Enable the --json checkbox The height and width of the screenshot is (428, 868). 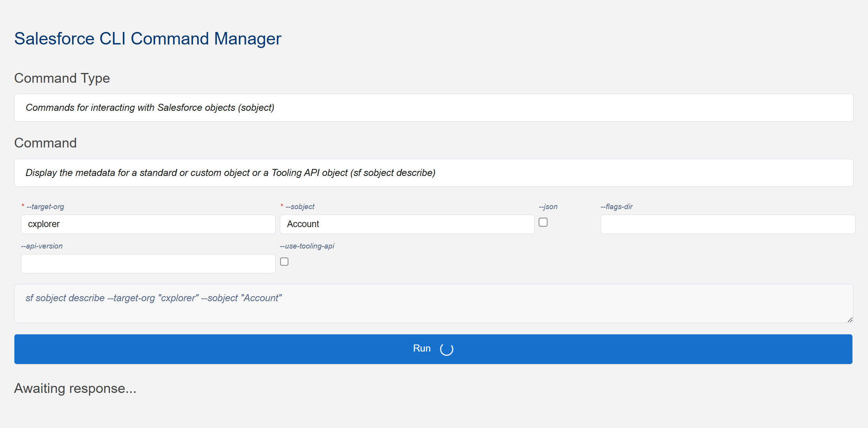click(543, 222)
